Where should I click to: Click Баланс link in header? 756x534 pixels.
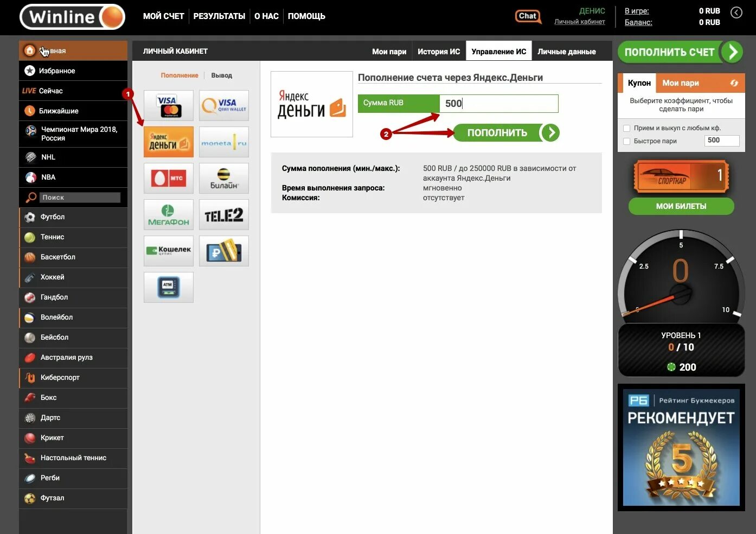pos(638,22)
